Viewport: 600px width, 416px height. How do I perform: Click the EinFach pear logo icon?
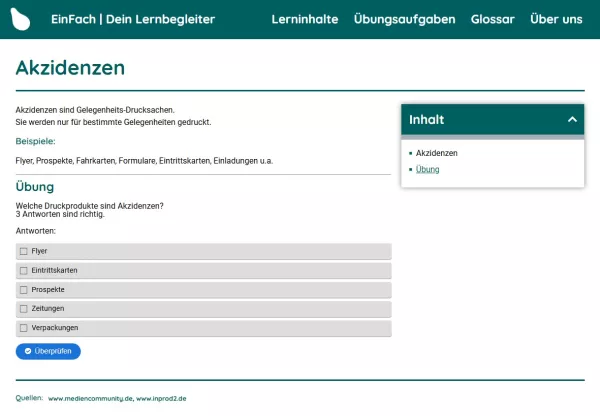pos(20,19)
